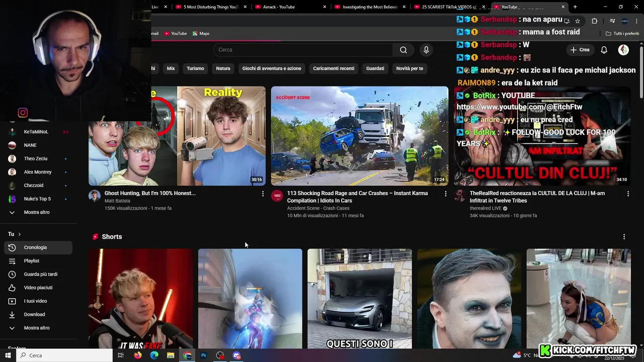Open the Maps bookmark in the bookmarks bar

[201, 34]
